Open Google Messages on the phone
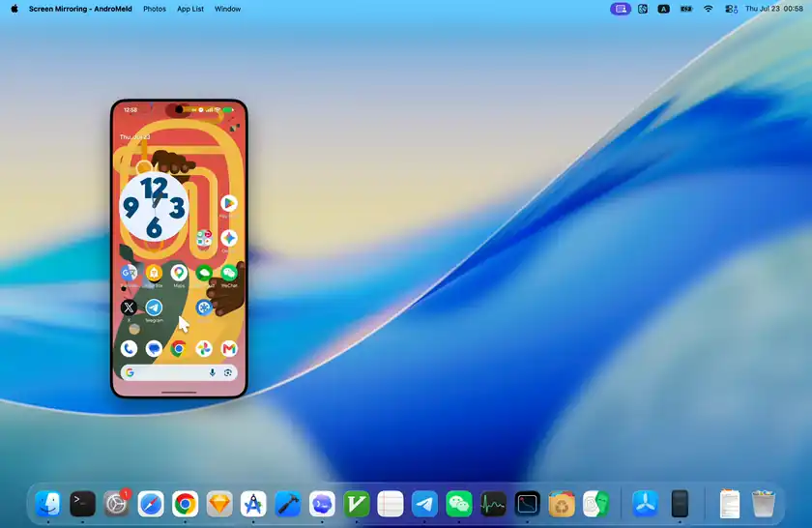The image size is (812, 528). tap(154, 349)
